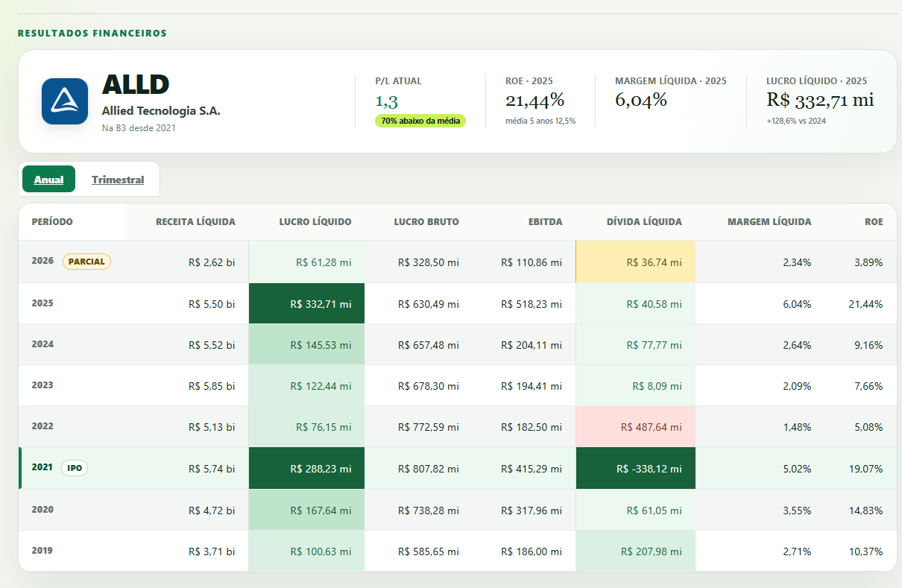
Task: Click the RECEITA LÍQUIDA column header
Action: point(195,221)
